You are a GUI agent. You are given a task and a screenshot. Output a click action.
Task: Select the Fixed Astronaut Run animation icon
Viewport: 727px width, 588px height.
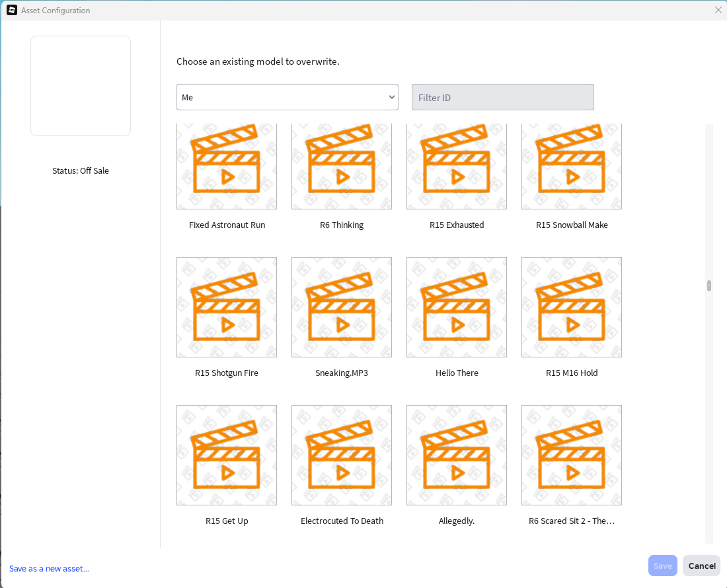[227, 166]
